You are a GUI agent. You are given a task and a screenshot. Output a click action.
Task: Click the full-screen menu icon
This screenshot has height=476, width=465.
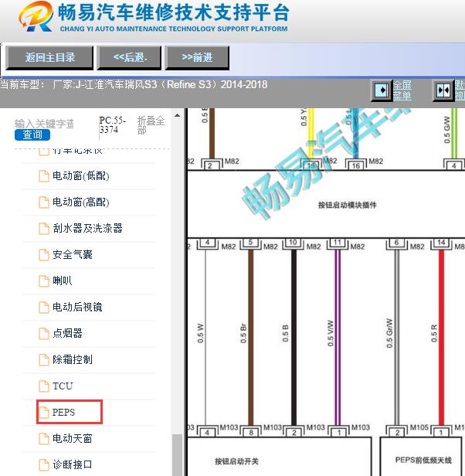382,90
